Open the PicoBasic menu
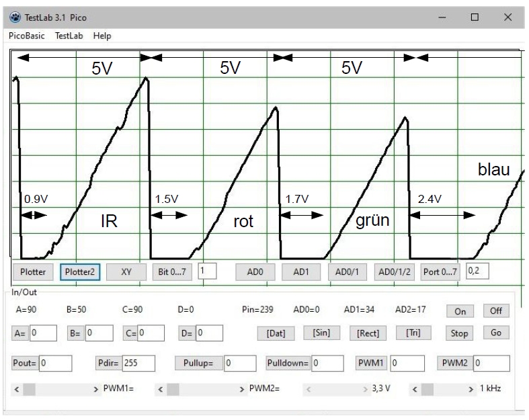 tap(27, 36)
